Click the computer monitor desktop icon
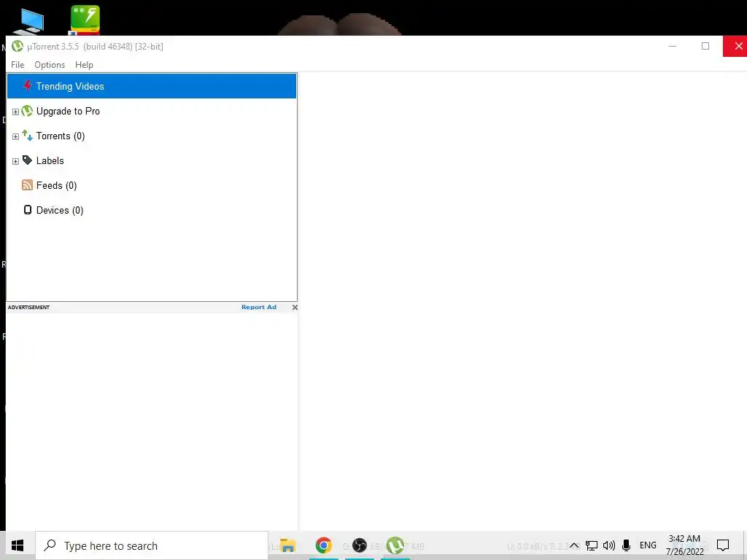 (x=28, y=22)
